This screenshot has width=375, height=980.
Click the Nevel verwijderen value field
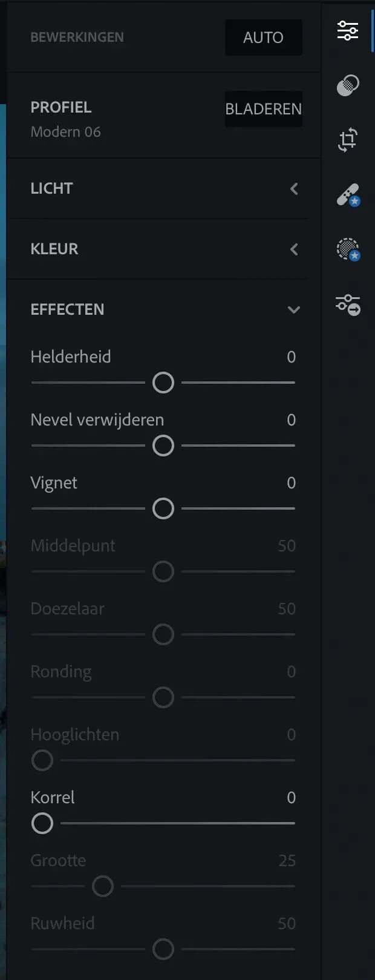click(x=291, y=420)
